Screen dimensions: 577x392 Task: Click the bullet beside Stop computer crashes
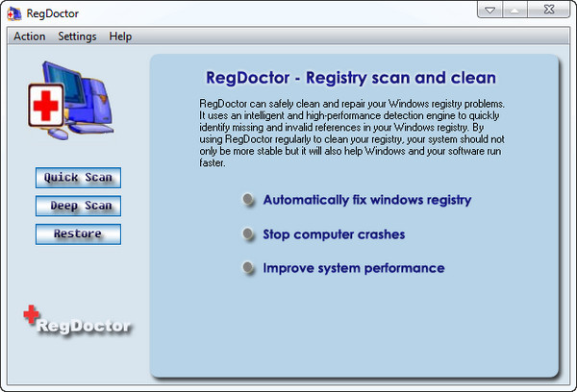pyautogui.click(x=249, y=234)
